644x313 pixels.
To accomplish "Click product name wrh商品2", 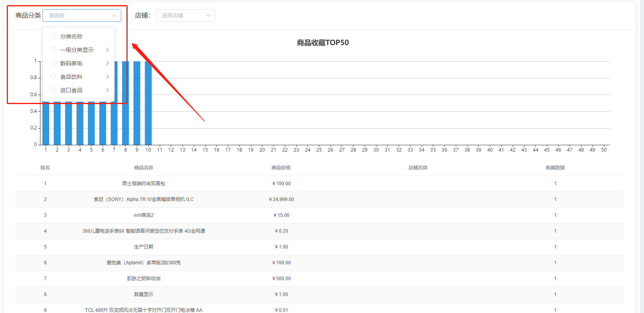I will [x=143, y=215].
